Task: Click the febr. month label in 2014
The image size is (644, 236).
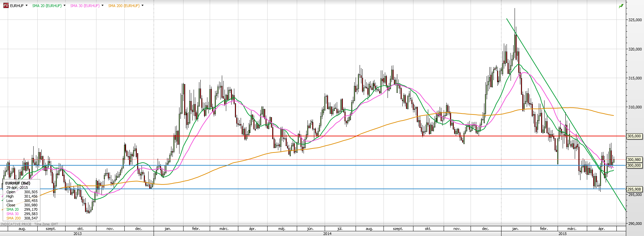Action: coord(196,229)
